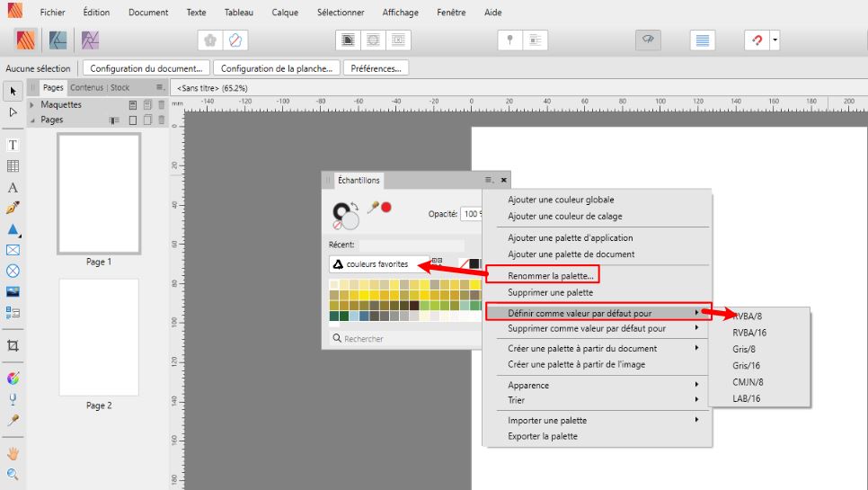Pick the darkest brown swatch
This screenshot has height=490, width=868.
pyautogui.click(x=414, y=306)
